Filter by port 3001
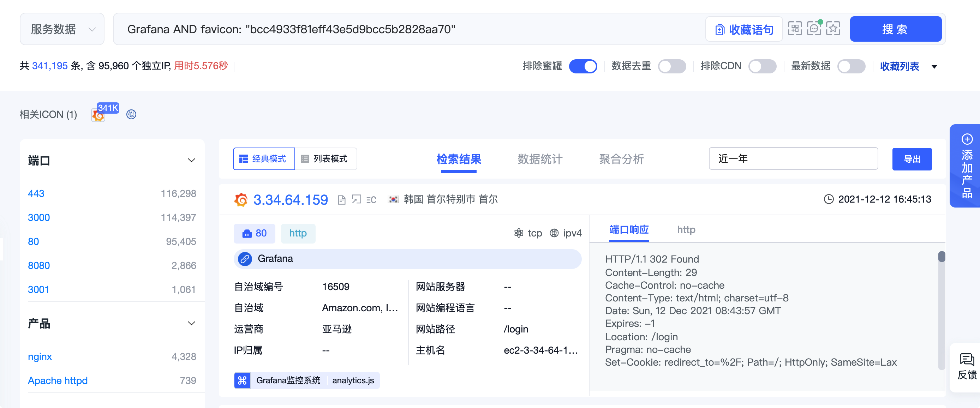Viewport: 980px width, 408px height. point(38,290)
